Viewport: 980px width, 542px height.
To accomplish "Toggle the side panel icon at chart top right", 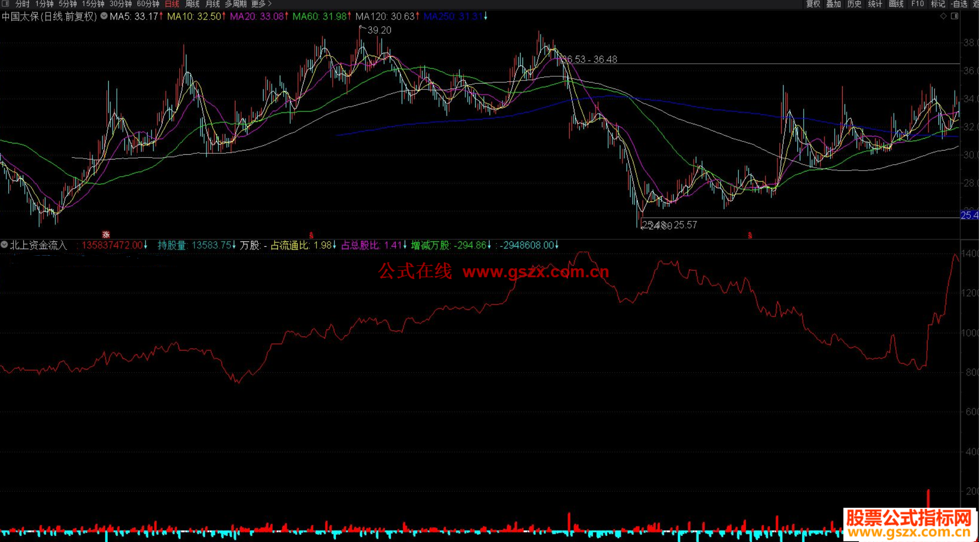I will pos(954,16).
